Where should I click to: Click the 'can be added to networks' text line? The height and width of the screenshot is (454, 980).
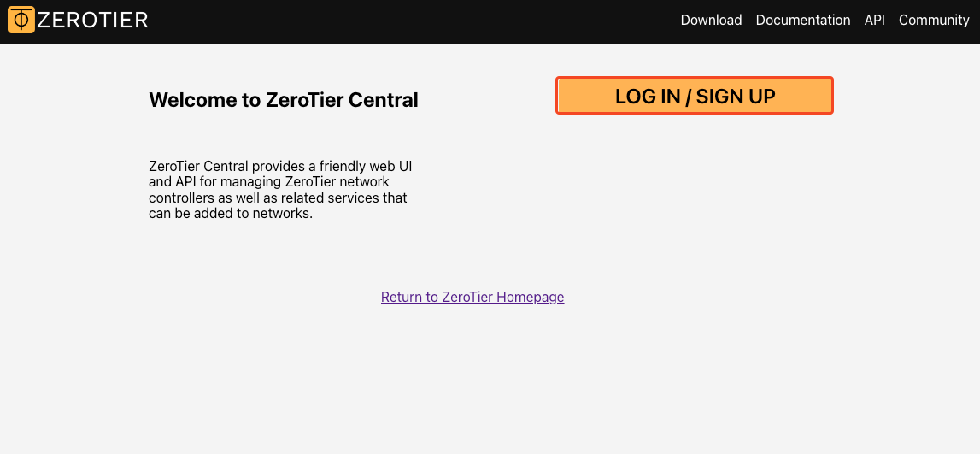pos(231,213)
